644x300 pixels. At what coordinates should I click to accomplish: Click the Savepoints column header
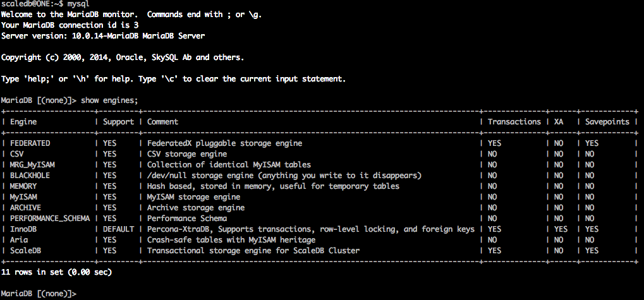point(607,122)
